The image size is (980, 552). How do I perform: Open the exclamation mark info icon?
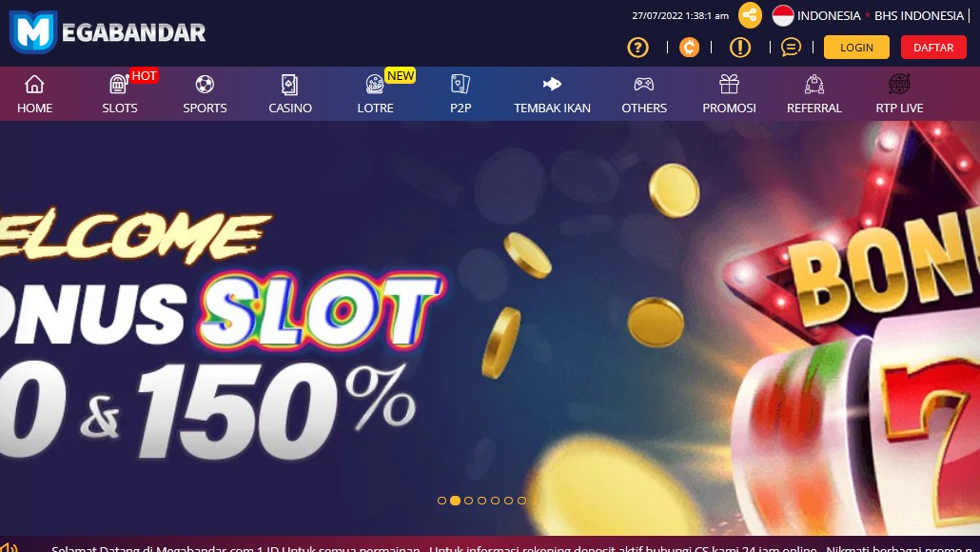740,48
